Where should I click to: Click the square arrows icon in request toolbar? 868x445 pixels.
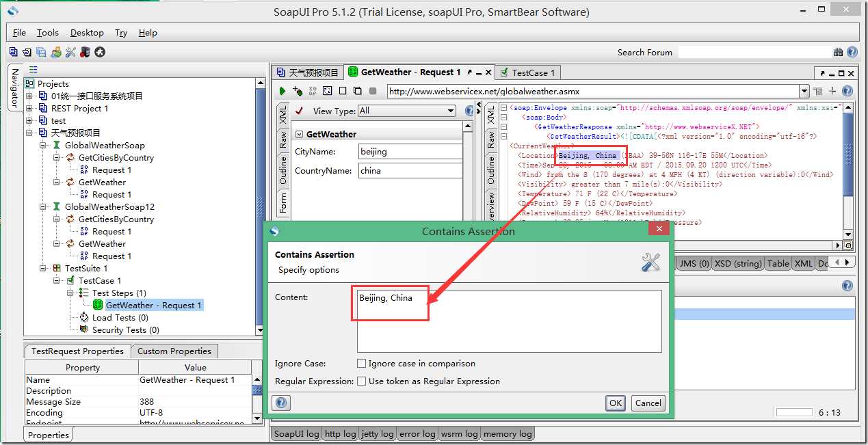pos(328,91)
